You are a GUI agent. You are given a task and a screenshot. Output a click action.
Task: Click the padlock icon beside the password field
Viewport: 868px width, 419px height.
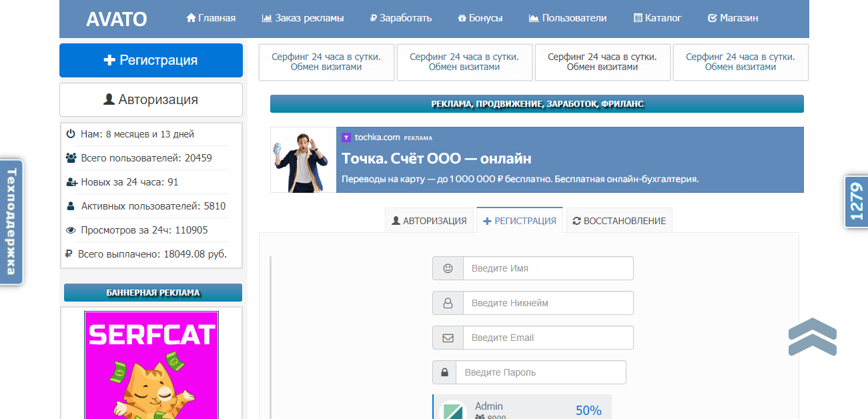[x=444, y=372]
